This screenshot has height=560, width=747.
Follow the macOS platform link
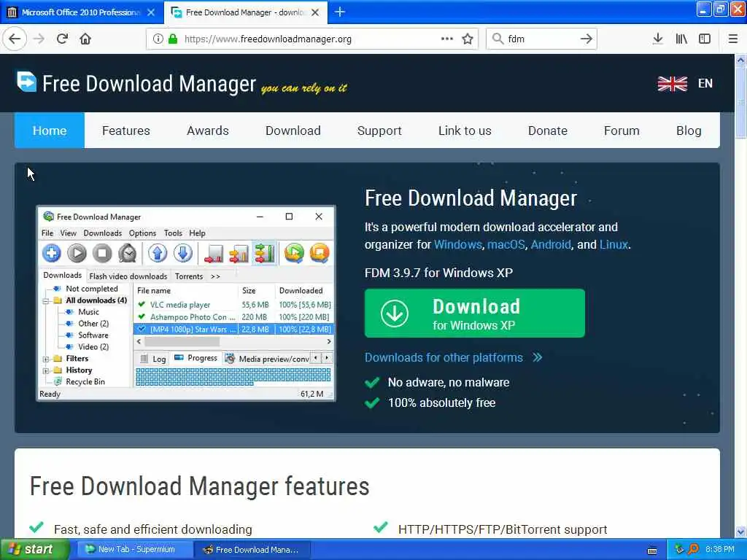coord(506,244)
